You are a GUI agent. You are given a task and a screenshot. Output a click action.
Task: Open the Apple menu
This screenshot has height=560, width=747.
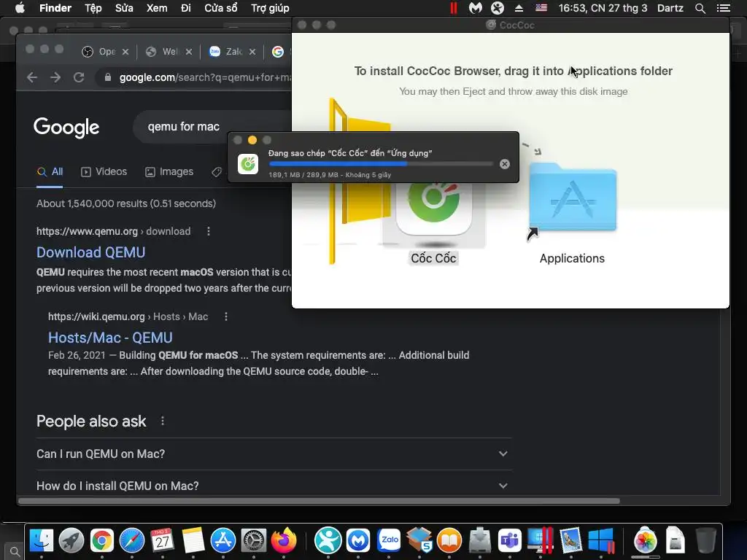(20, 8)
